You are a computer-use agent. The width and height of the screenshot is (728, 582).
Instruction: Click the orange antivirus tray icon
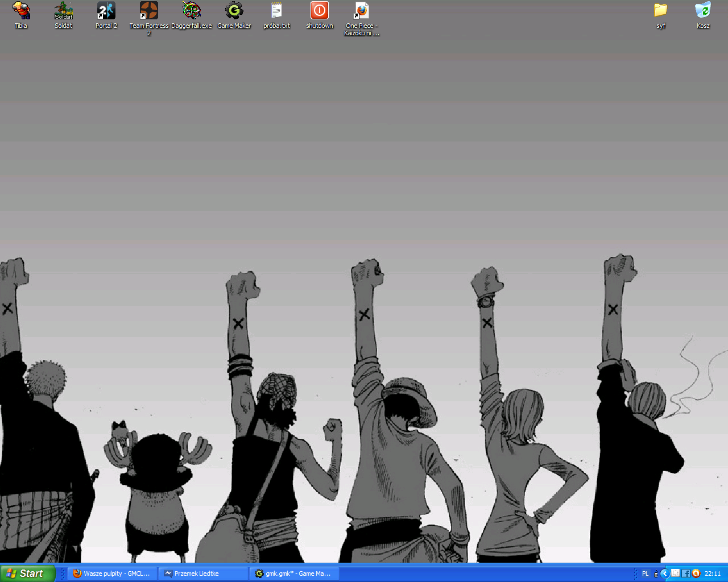coord(696,573)
